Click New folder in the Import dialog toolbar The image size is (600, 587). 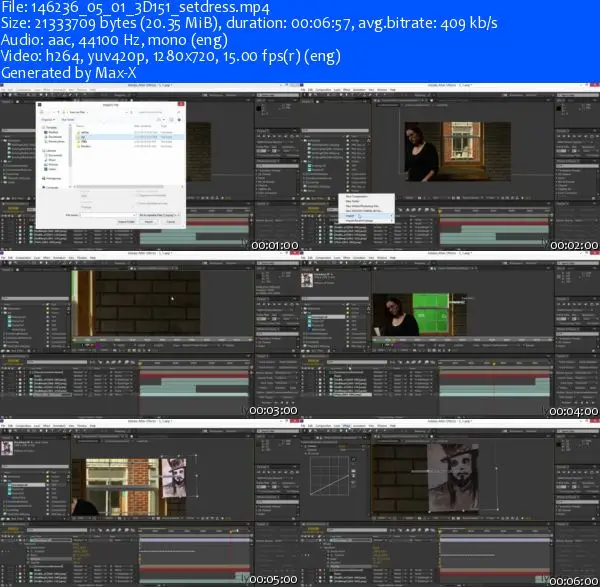[x=68, y=120]
